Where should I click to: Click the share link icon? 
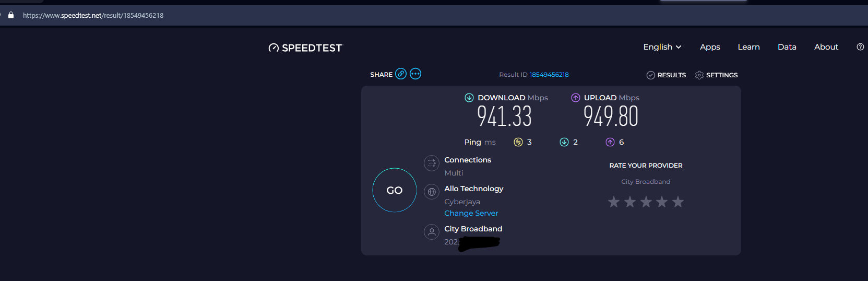tap(401, 74)
